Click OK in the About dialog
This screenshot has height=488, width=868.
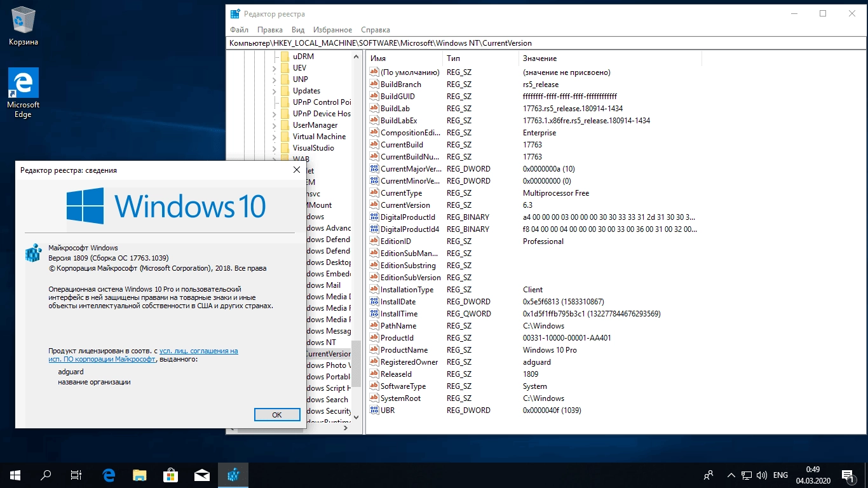pos(277,414)
